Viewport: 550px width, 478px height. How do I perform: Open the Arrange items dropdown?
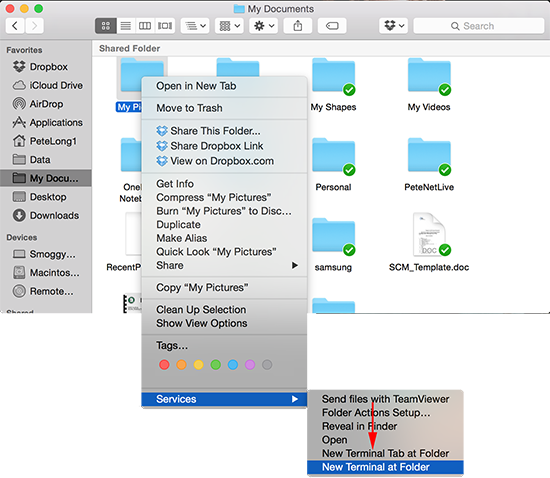195,26
